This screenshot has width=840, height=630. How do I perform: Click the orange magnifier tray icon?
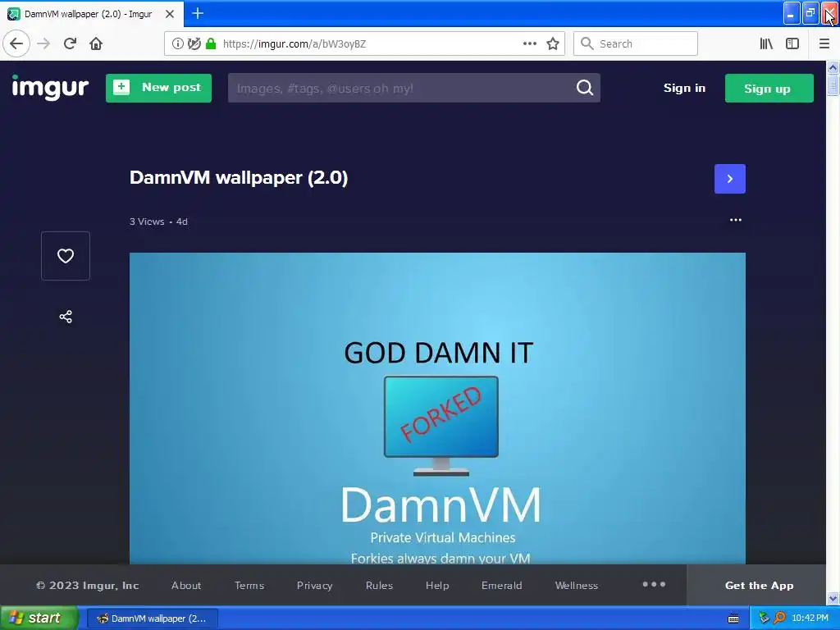[779, 618]
